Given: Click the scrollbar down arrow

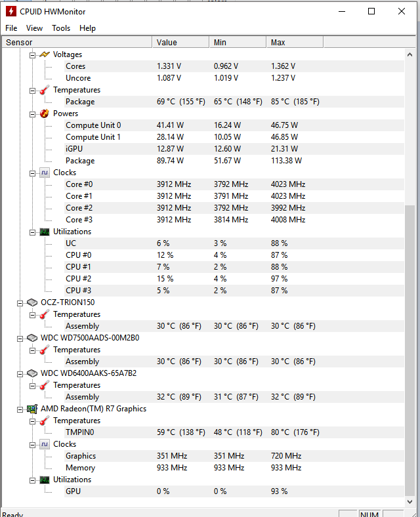Looking at the screenshot, I should point(409,501).
